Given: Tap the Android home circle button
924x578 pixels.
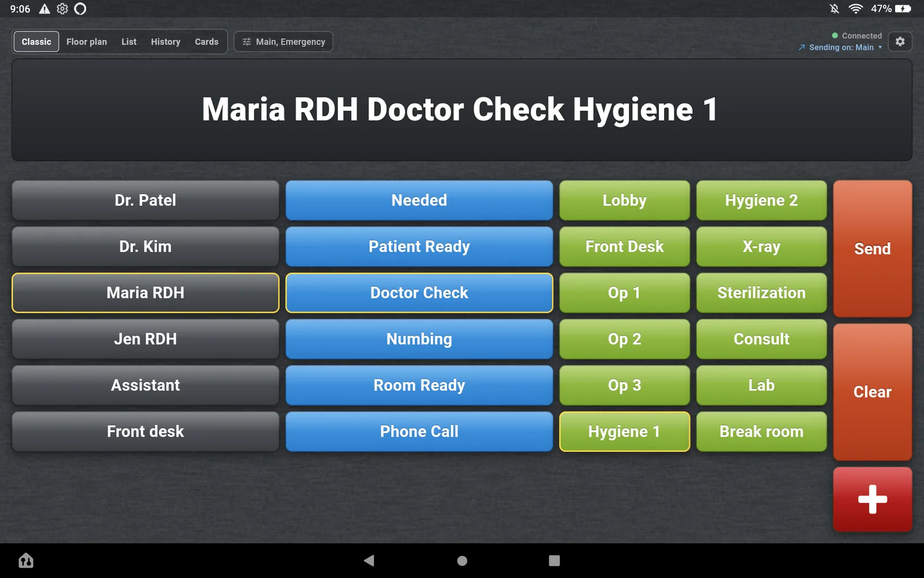Looking at the screenshot, I should coord(462,560).
